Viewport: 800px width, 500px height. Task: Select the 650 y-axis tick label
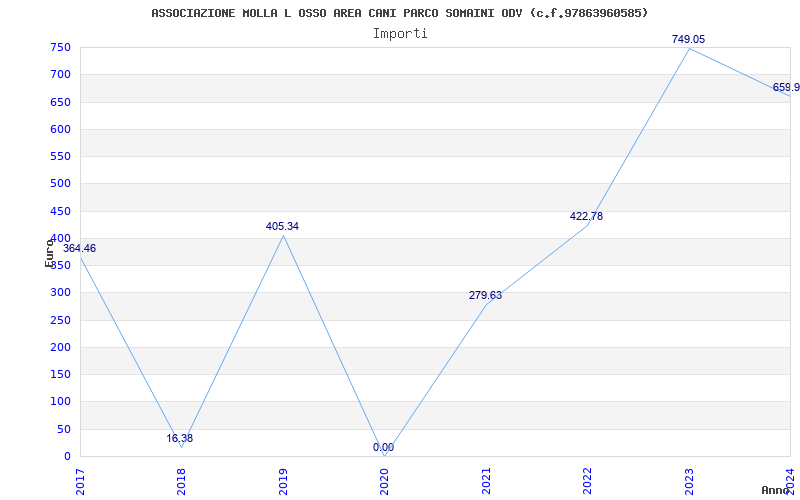(x=60, y=102)
